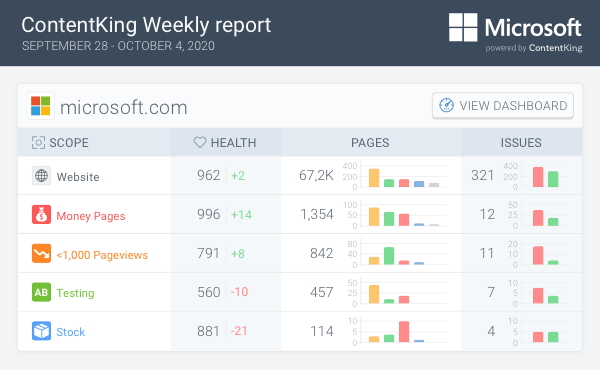Click the health change value +8
This screenshot has height=370, width=600.
(x=238, y=254)
